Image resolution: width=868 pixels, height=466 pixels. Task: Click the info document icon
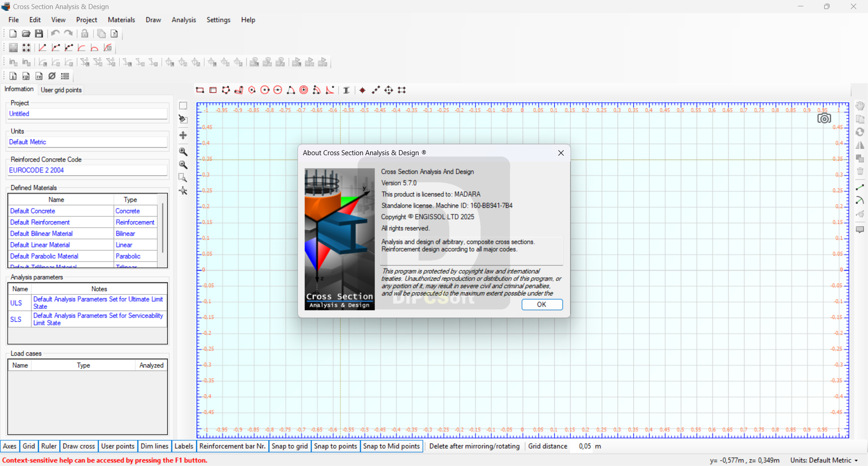13,76
